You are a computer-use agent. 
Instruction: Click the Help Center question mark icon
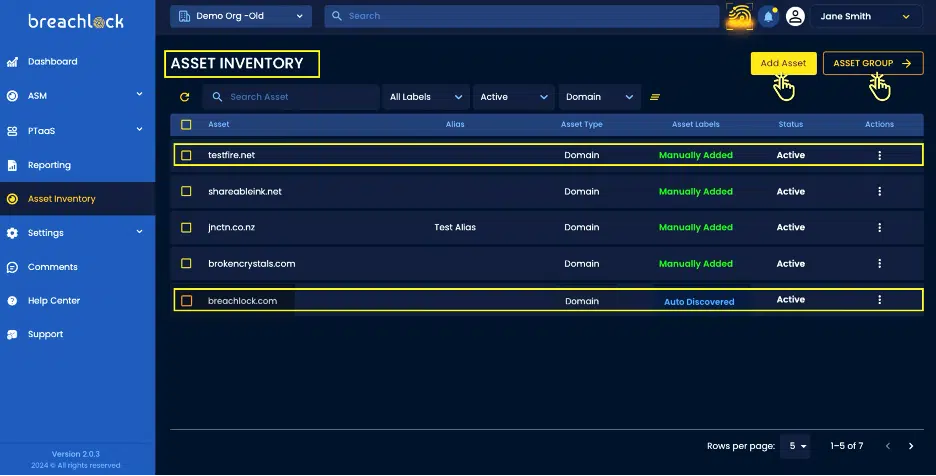pos(12,300)
